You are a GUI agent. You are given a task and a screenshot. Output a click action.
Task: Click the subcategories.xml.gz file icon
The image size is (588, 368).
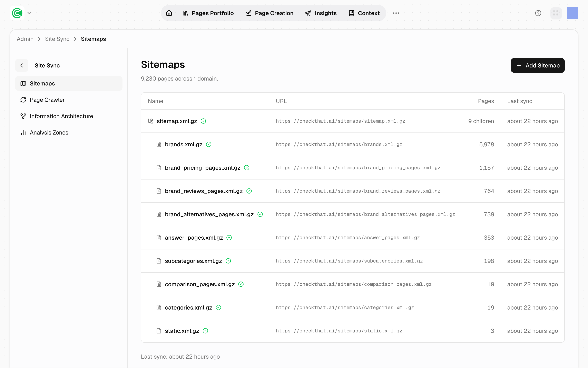pyautogui.click(x=159, y=261)
